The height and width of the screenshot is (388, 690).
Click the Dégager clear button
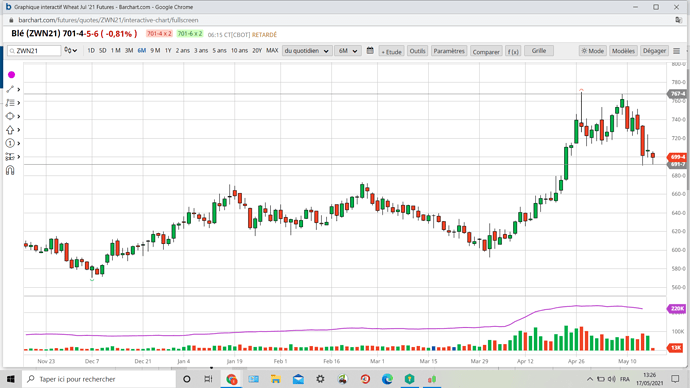coord(654,51)
